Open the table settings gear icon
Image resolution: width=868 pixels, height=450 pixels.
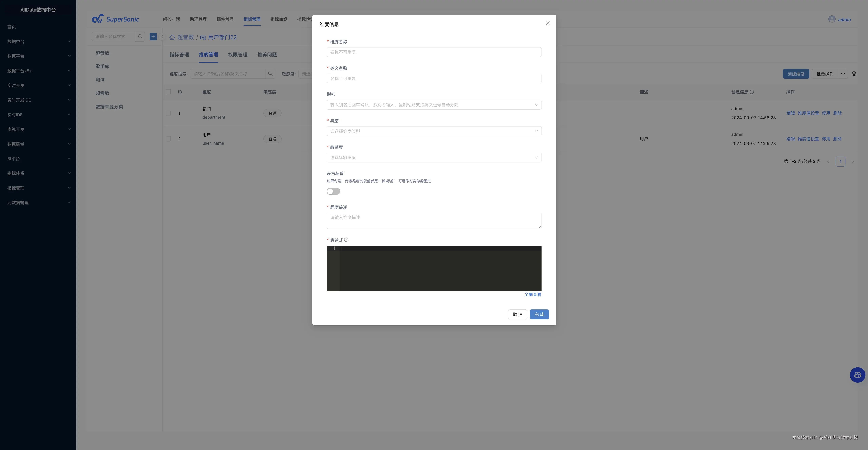854,74
